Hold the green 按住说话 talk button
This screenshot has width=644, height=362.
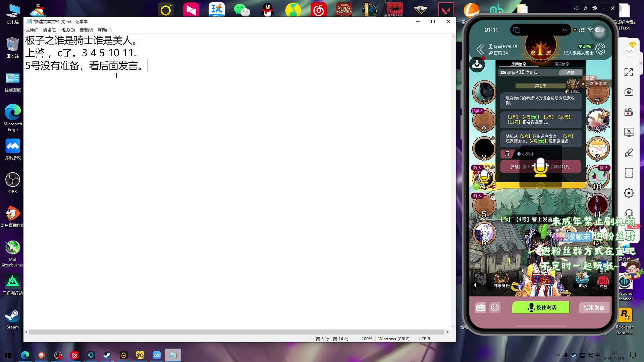(540, 307)
